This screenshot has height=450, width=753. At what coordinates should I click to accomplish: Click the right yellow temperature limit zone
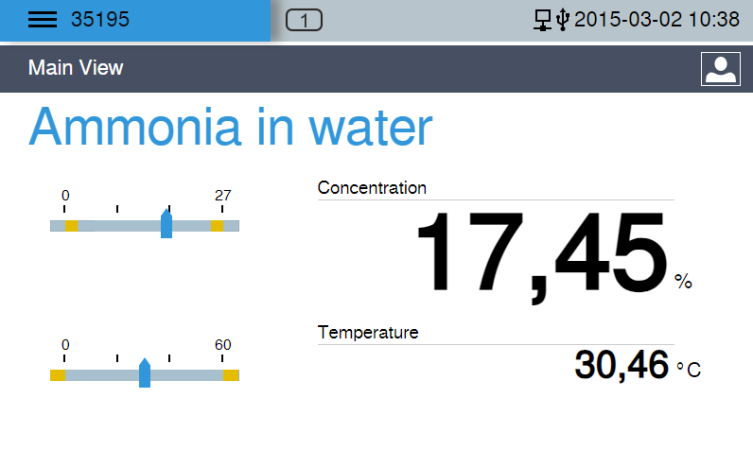[231, 375]
